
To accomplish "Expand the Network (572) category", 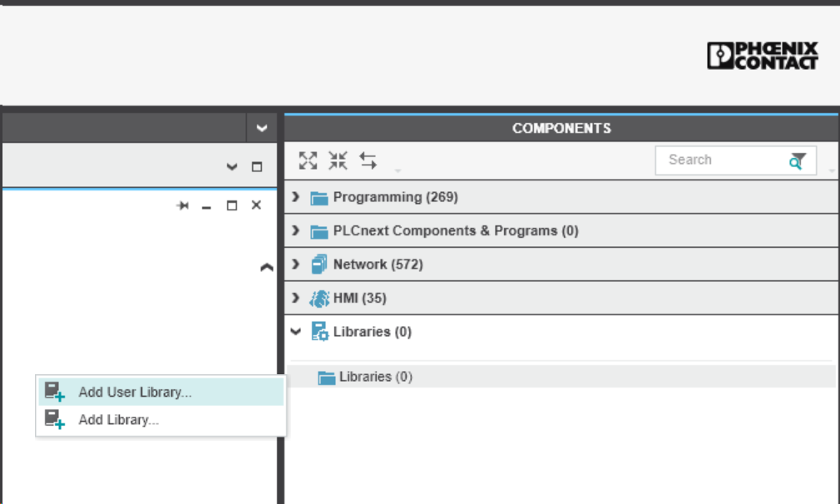I will [295, 264].
